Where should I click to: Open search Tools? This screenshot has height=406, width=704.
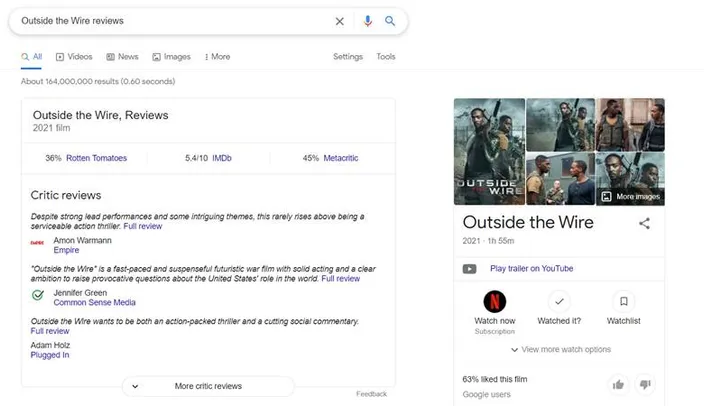tap(386, 57)
